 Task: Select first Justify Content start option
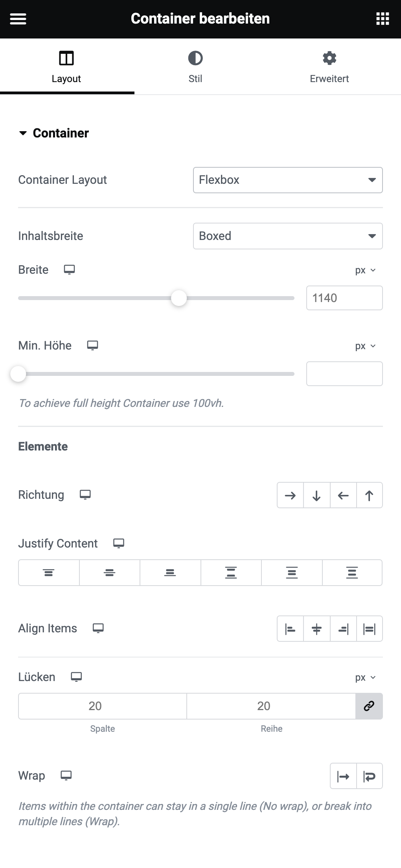click(49, 573)
